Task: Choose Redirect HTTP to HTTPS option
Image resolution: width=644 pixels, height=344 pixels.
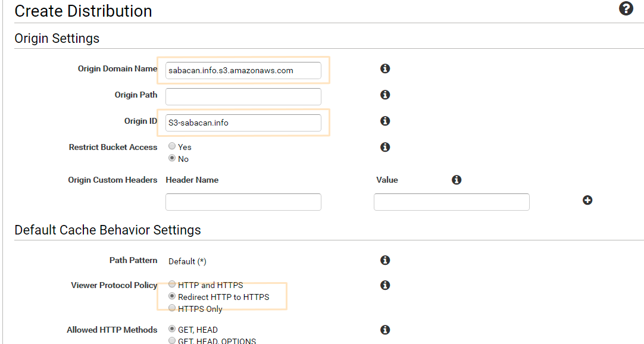Action: [x=172, y=296]
